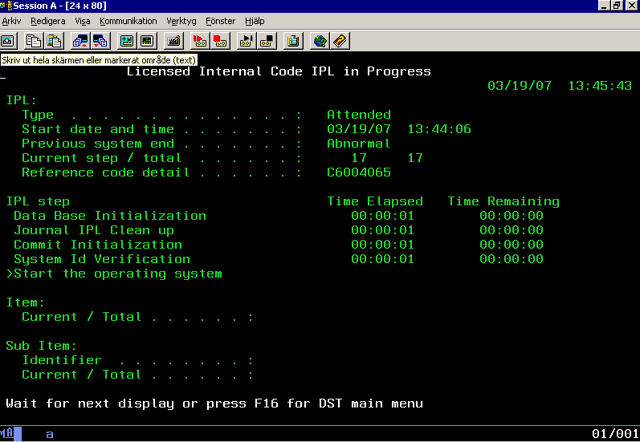
Task: Click the question mark help icon
Action: click(x=340, y=41)
